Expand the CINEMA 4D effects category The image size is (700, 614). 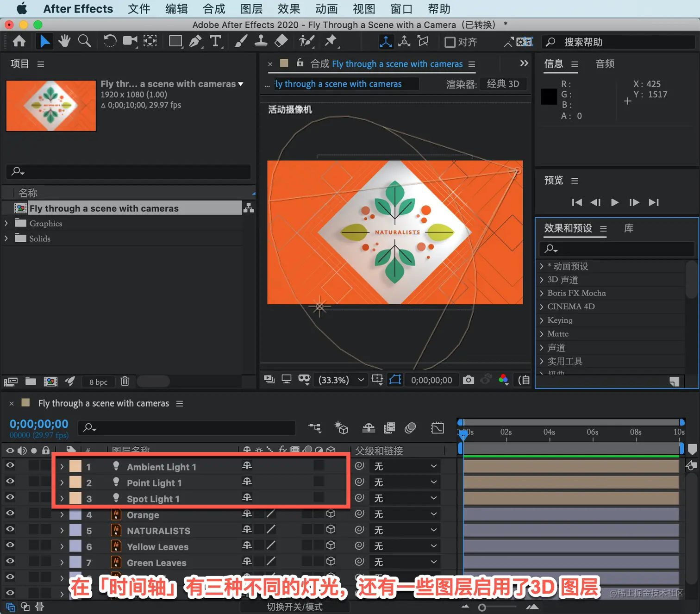(542, 307)
